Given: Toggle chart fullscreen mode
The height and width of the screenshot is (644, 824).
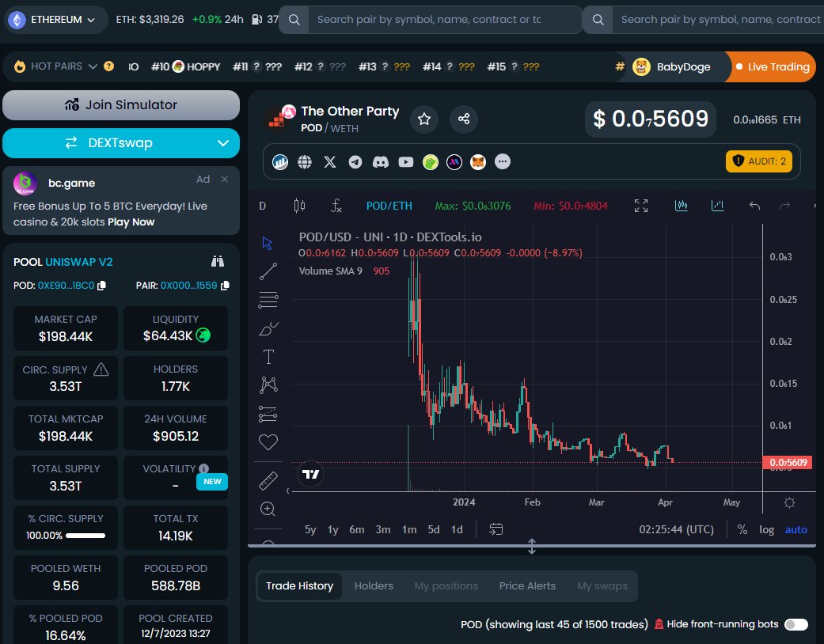Looking at the screenshot, I should coord(640,206).
